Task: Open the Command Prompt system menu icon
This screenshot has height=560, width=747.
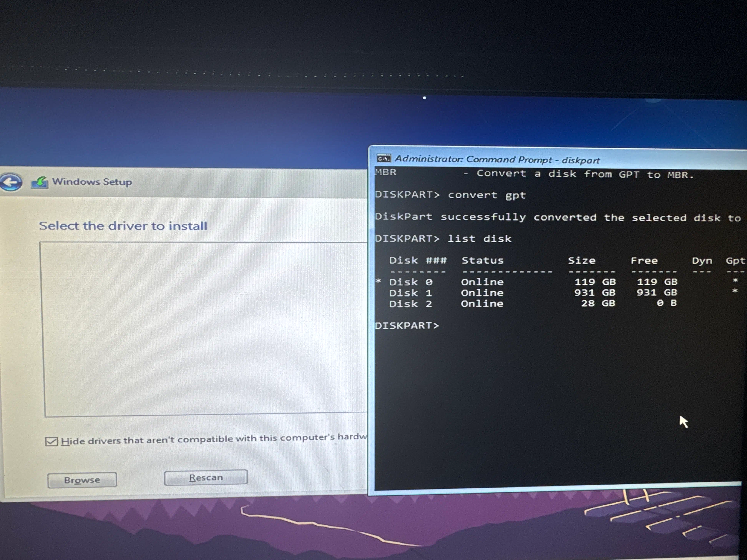Action: tap(384, 158)
